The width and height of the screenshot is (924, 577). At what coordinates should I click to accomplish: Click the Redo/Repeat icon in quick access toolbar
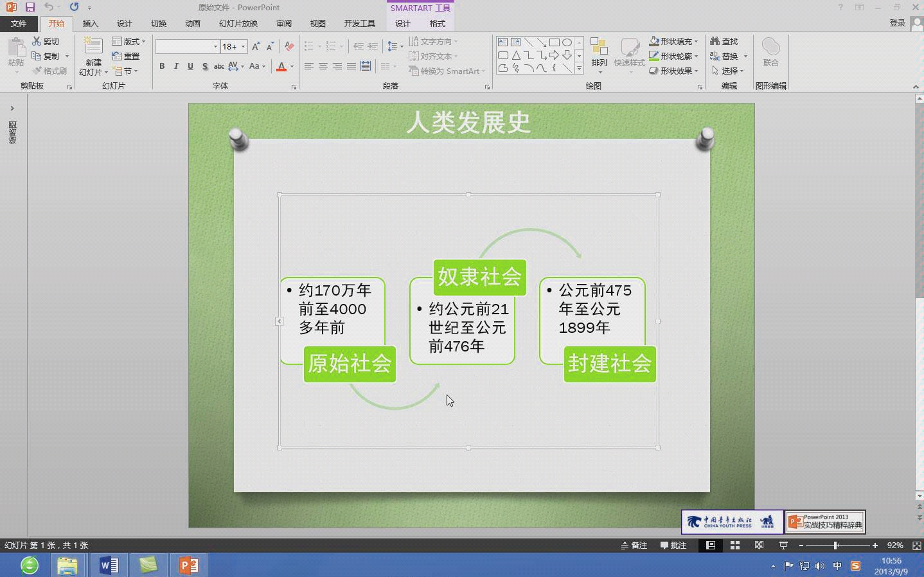(x=74, y=7)
